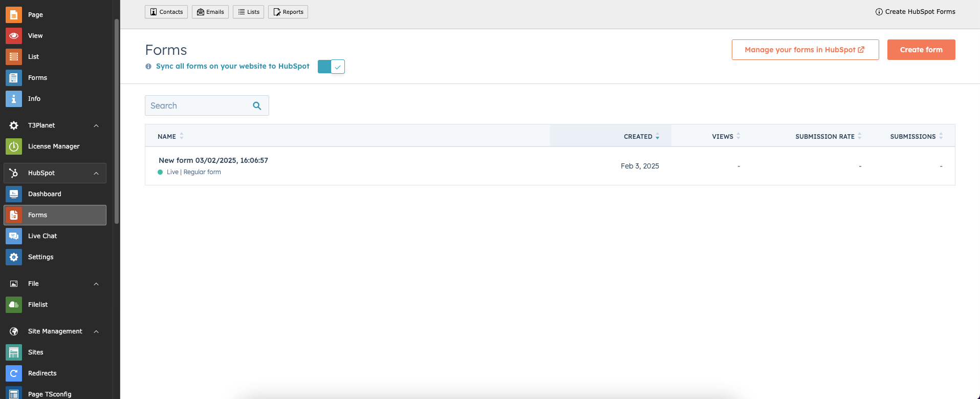
Task: Click the File group image icon
Action: (14, 284)
